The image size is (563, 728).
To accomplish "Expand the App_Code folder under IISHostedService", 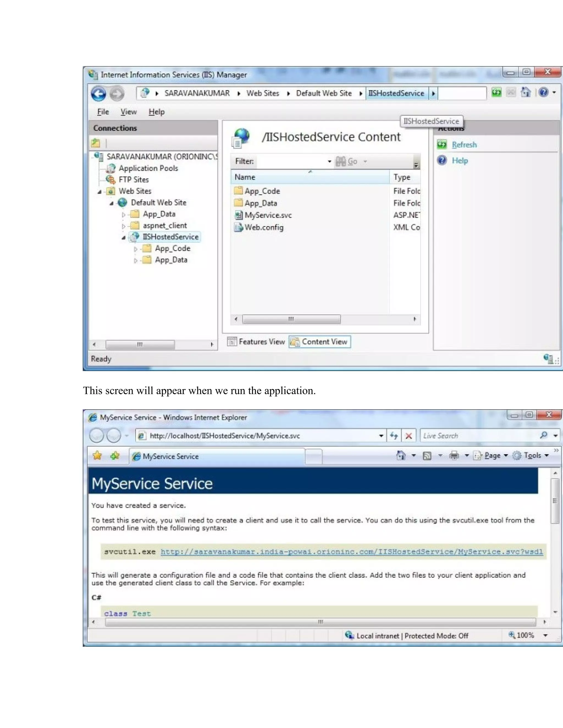I will [136, 249].
